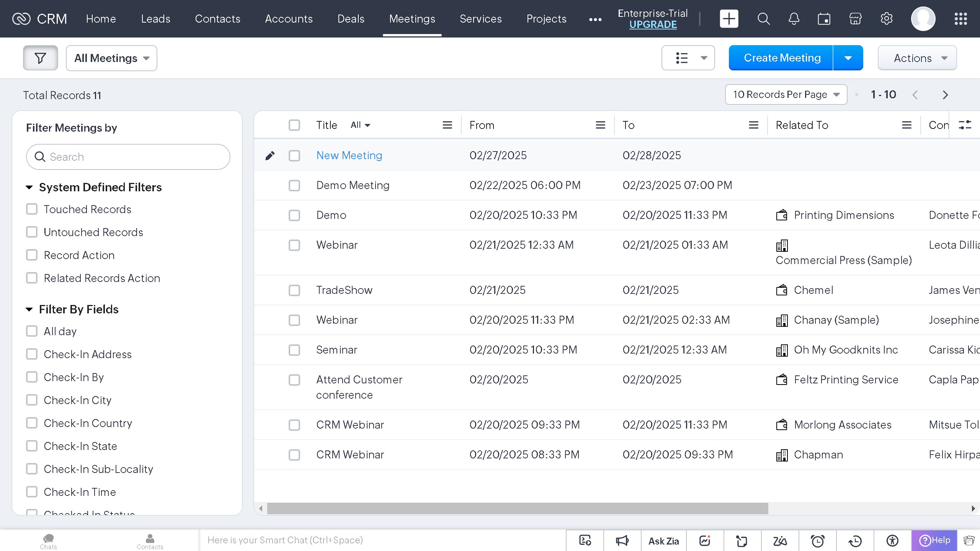Enable the All day field filter
The height and width of the screenshot is (551, 980).
pyautogui.click(x=32, y=331)
